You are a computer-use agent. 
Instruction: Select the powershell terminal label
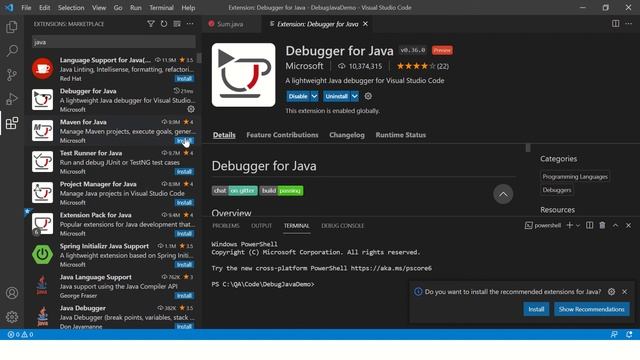pyautogui.click(x=543, y=225)
